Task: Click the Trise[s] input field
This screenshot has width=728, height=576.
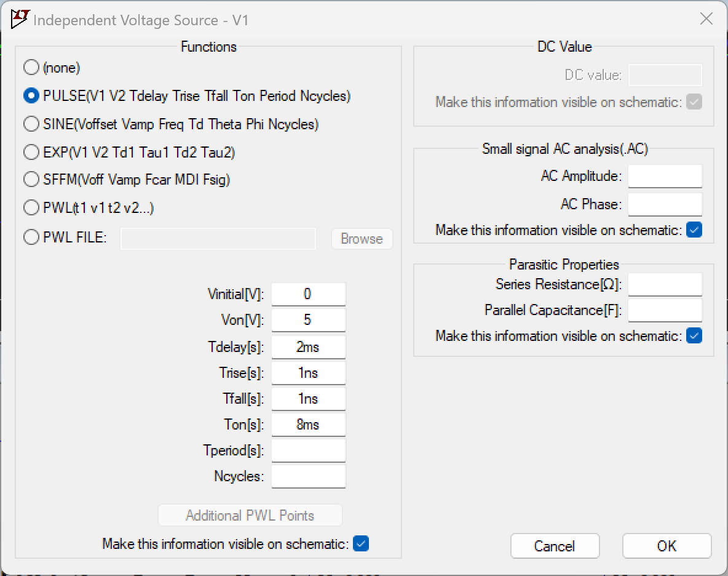Action: tap(308, 373)
